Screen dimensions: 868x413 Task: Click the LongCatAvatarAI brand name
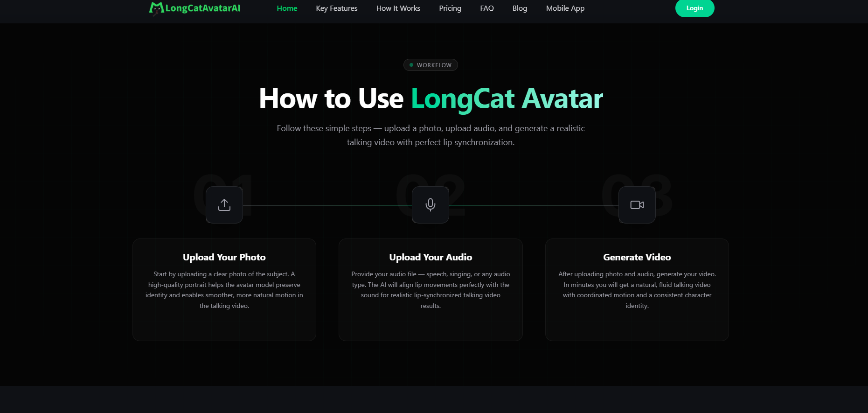pos(203,8)
